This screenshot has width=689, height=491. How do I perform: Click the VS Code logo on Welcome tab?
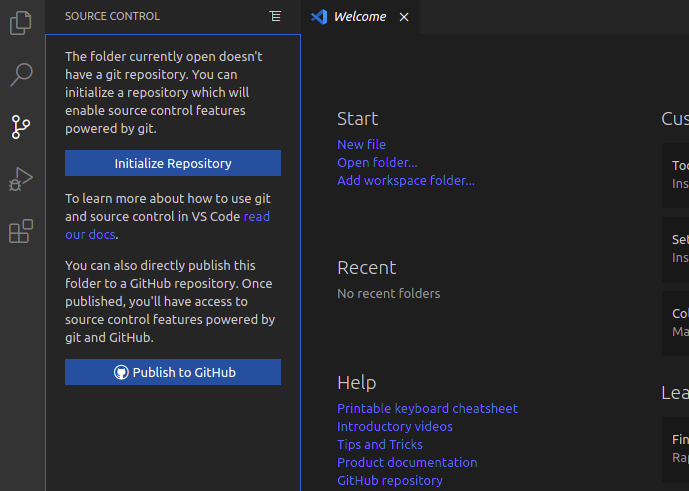coord(319,16)
